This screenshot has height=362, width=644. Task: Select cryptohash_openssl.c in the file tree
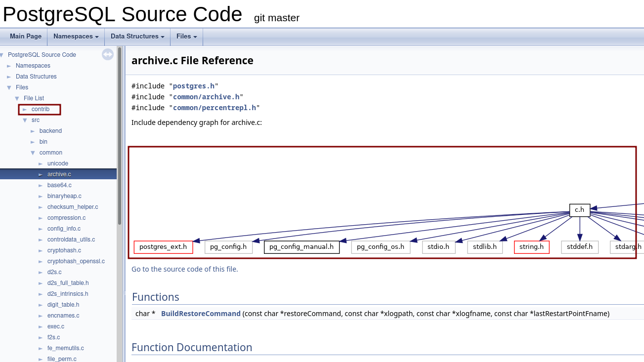[76, 261]
